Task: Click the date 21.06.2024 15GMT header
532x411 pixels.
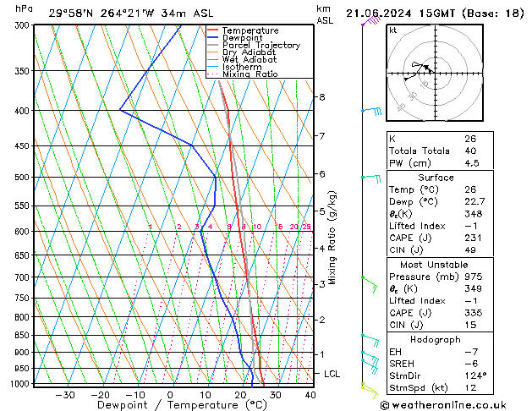Action: click(x=400, y=14)
